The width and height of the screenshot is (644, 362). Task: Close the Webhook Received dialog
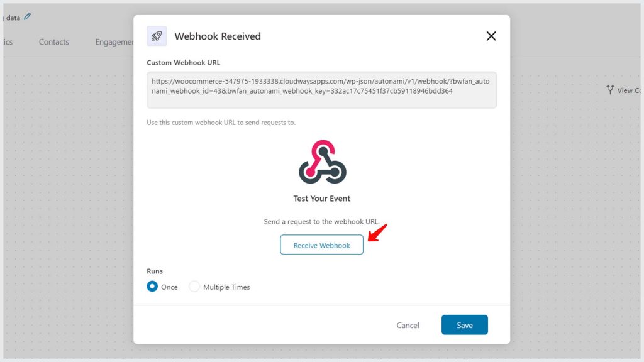click(491, 36)
